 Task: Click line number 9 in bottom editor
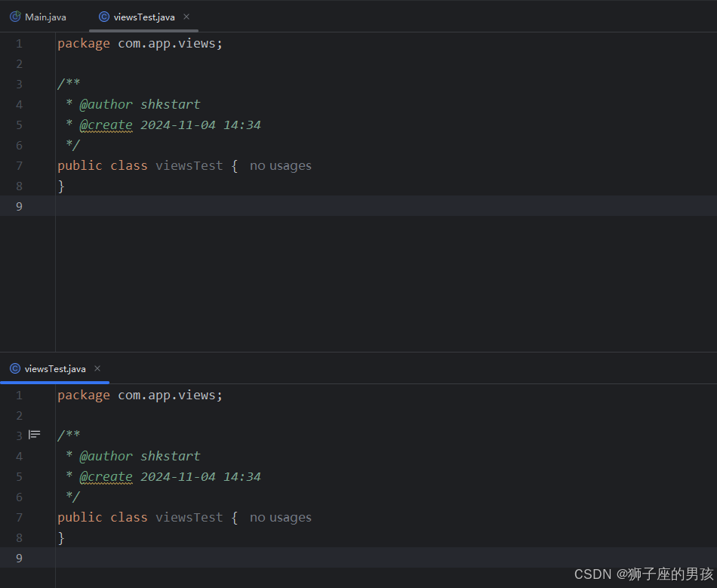pyautogui.click(x=19, y=558)
